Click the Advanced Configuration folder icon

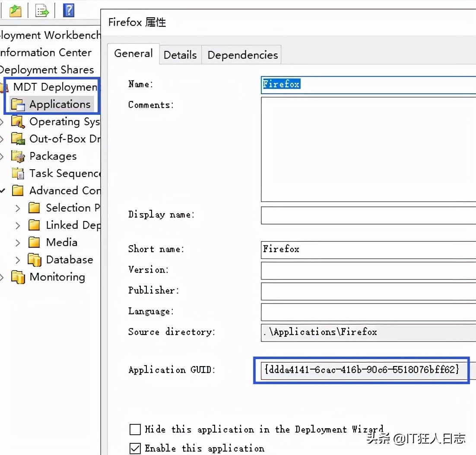(18, 190)
